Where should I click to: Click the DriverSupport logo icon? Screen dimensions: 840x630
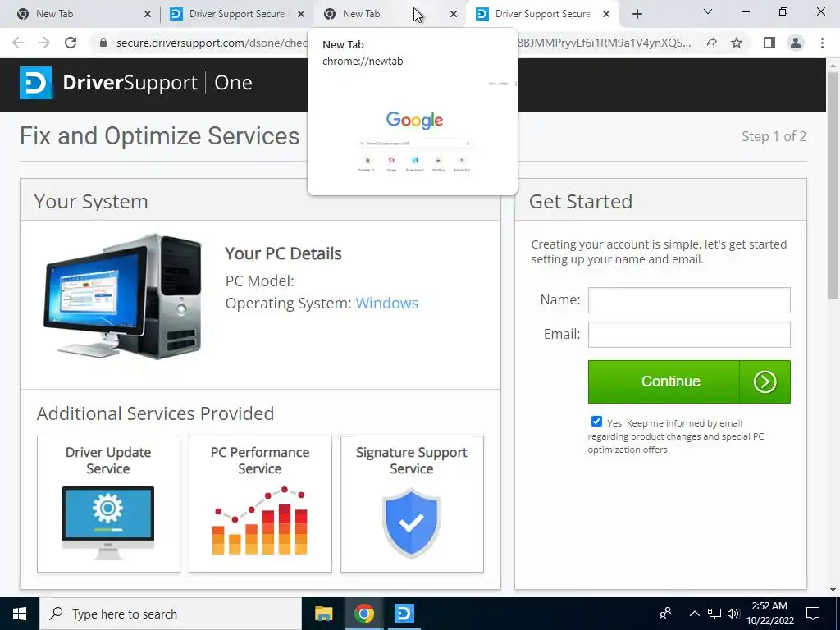point(36,83)
